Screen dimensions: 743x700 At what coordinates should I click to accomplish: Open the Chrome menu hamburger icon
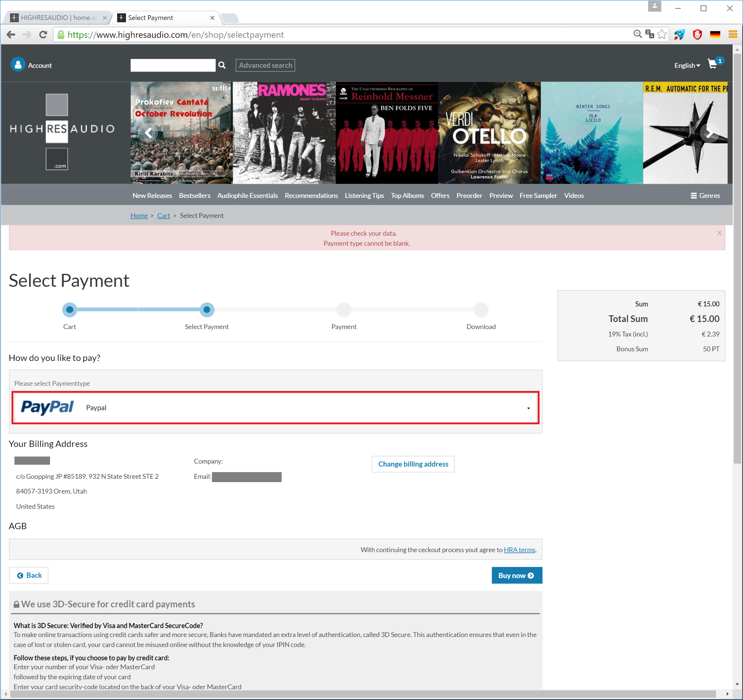733,34
